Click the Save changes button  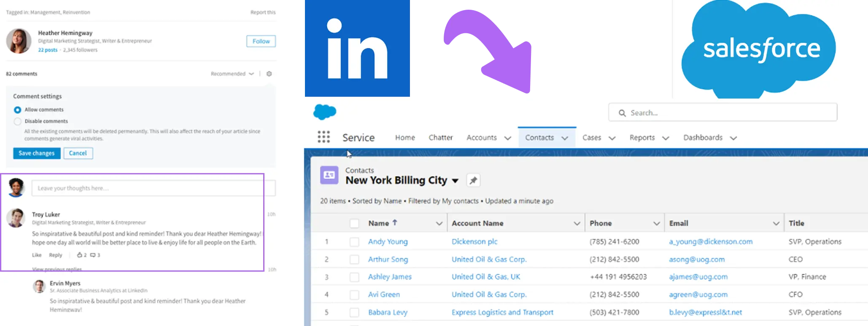37,153
